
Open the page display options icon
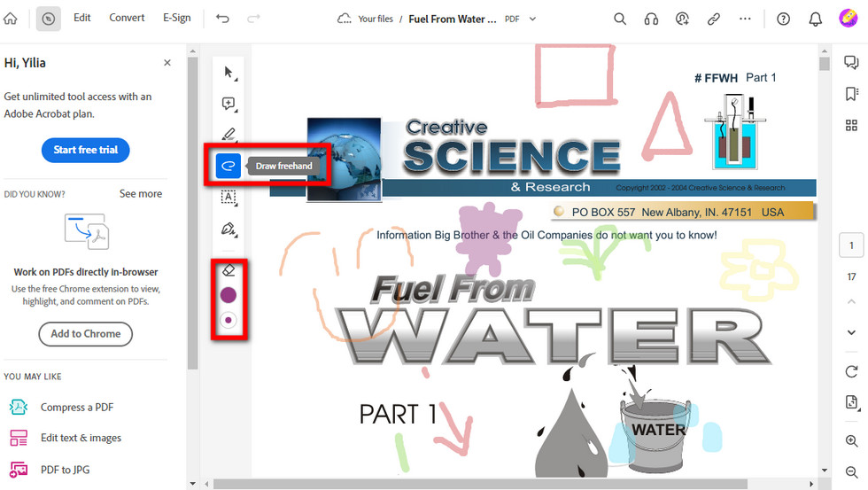pos(851,402)
